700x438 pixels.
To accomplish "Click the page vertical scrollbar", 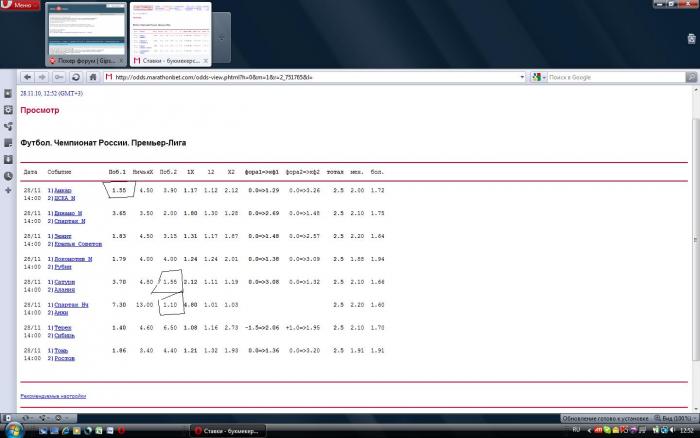I will click(x=696, y=240).
